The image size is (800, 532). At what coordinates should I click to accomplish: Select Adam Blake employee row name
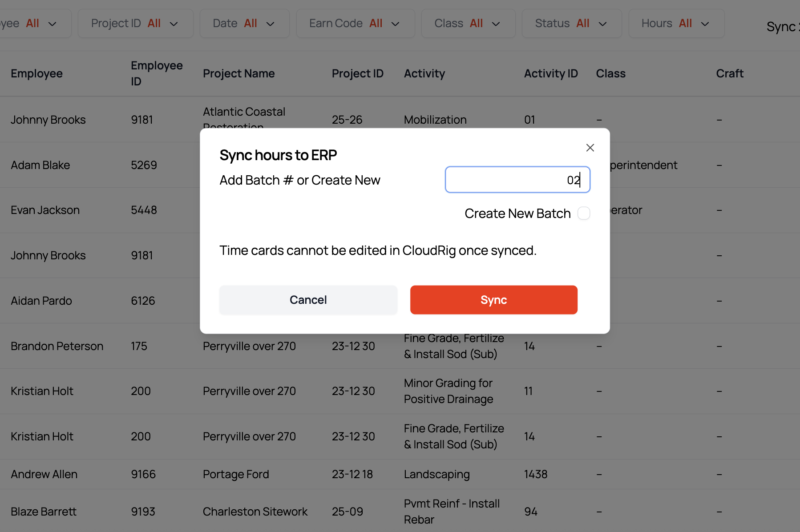tap(40, 165)
